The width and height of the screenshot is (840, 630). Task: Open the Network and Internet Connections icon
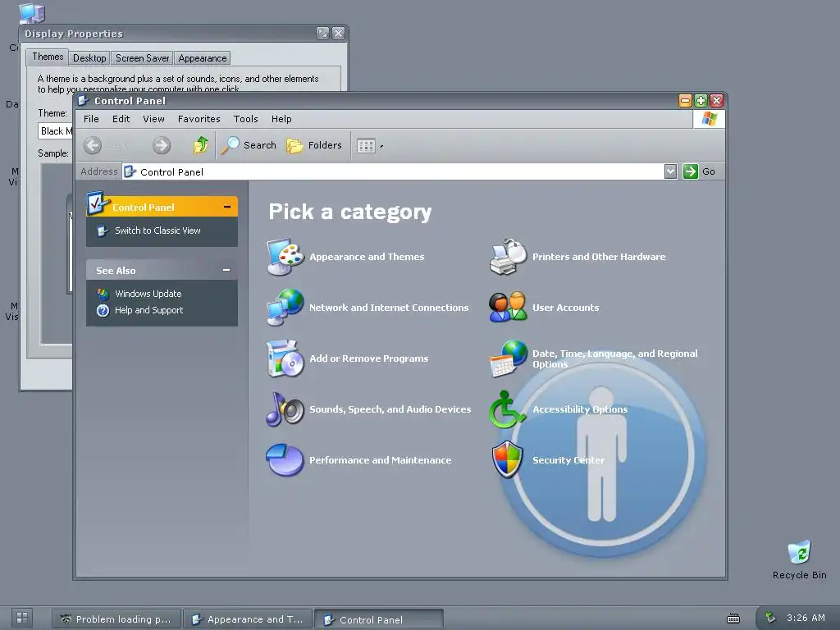[x=285, y=308]
